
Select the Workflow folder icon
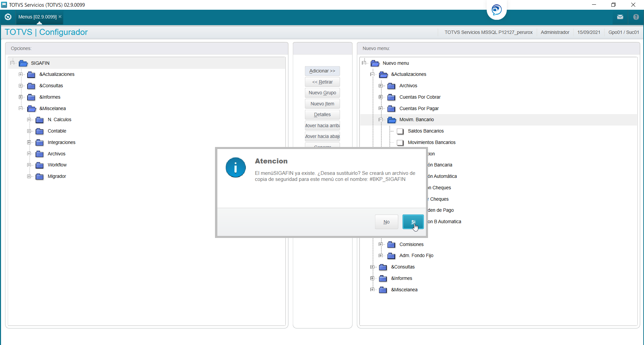[40, 165]
